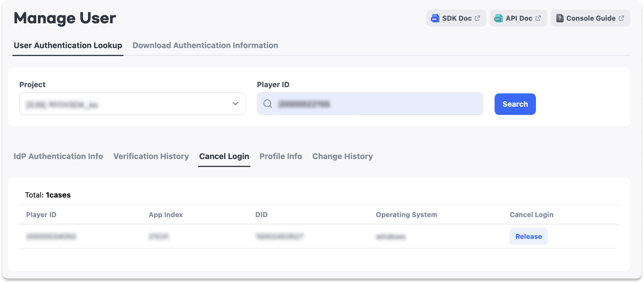The height and width of the screenshot is (283, 644).
Task: View the Change History tab
Action: [342, 156]
